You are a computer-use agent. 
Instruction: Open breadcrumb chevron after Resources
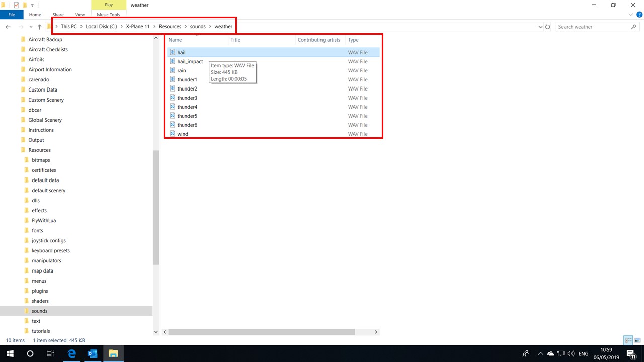click(x=186, y=27)
